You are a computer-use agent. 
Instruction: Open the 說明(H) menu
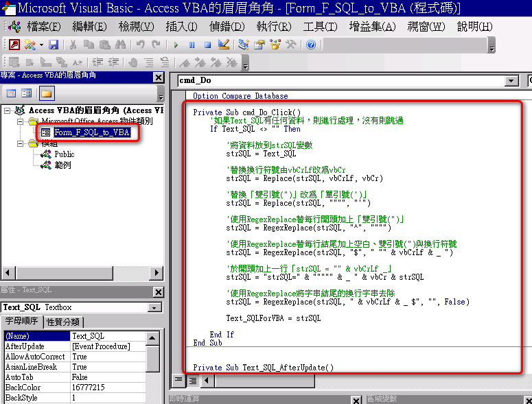(x=474, y=27)
